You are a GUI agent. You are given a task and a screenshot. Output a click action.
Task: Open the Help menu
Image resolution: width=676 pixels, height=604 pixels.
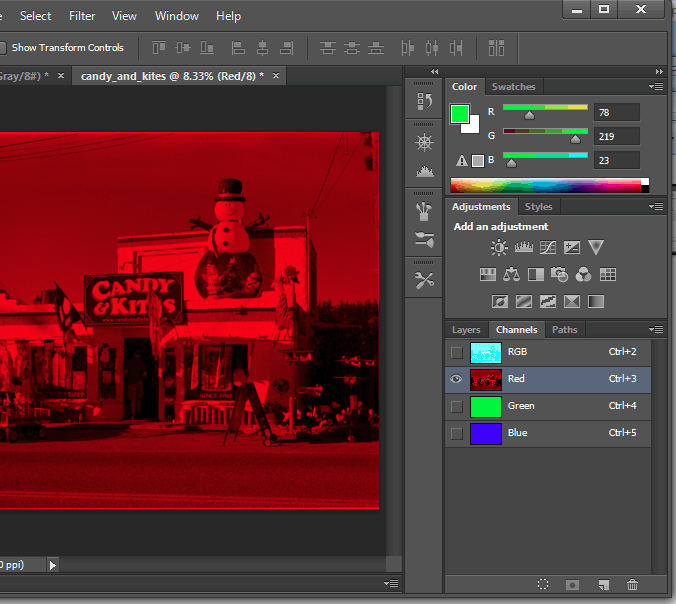click(228, 16)
